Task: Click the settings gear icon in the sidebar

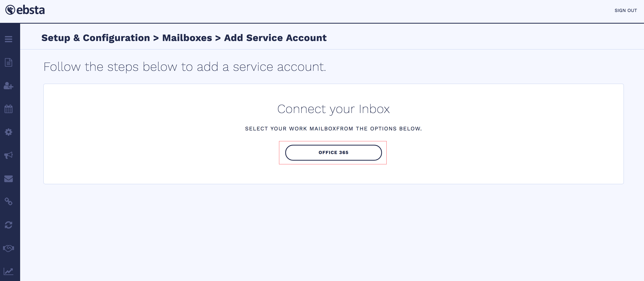Action: point(9,132)
